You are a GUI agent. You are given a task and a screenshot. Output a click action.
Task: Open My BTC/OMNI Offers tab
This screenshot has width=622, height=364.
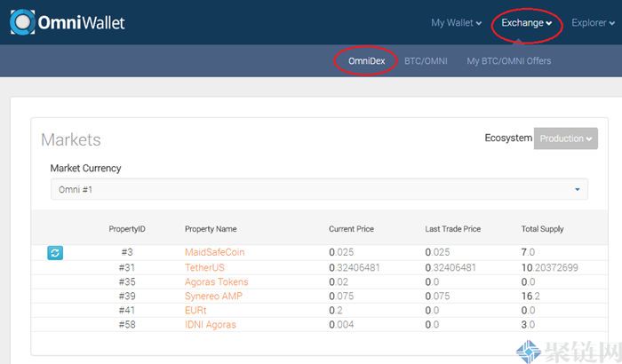click(x=508, y=61)
